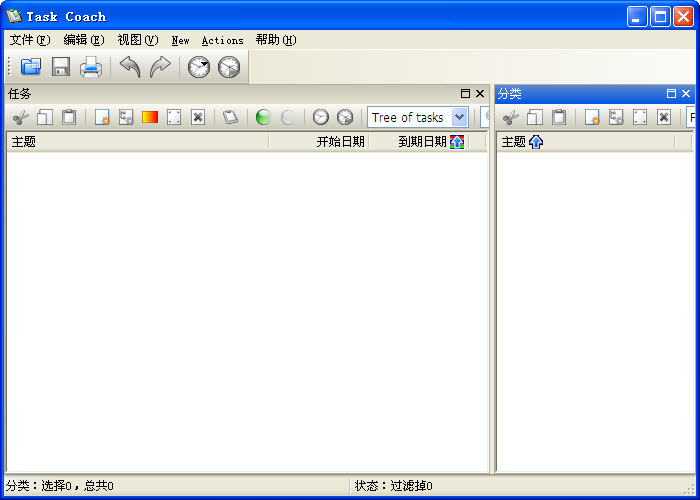Screen dimensions: 700x500
Task: Sort tasks by 开始日期 column
Action: [319, 142]
